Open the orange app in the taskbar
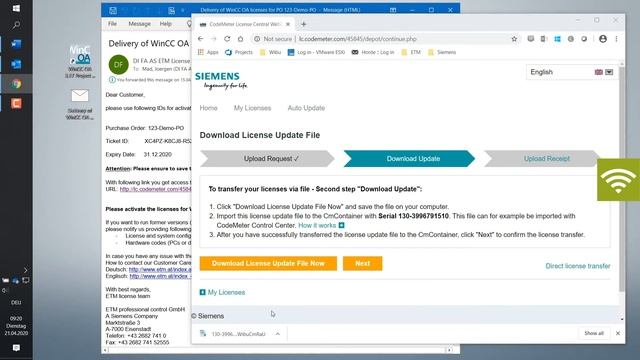The width and height of the screenshot is (640, 360). 16,103
